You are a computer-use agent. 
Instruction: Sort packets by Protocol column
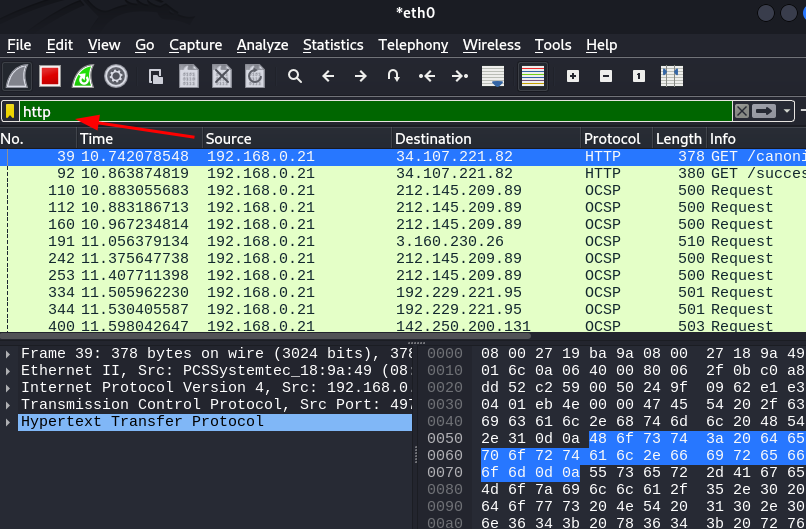point(617,139)
